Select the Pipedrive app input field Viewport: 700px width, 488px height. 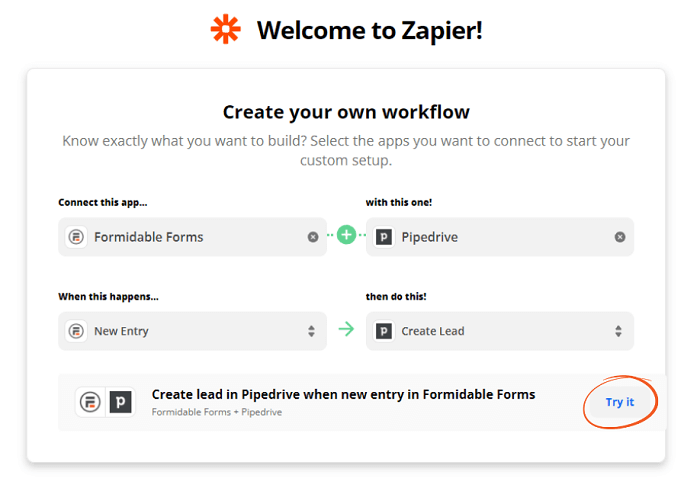point(500,237)
